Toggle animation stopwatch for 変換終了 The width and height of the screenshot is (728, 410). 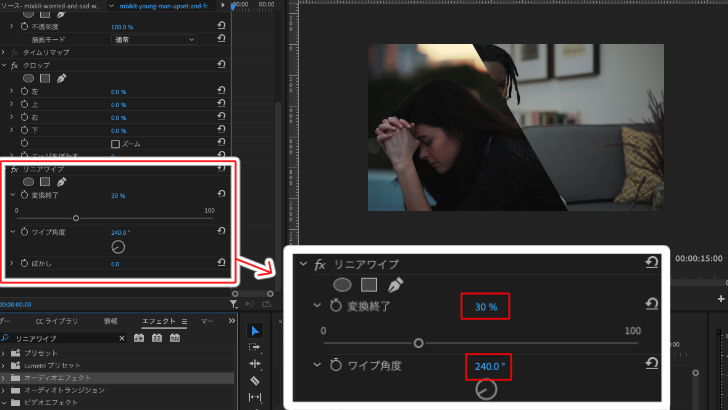click(25, 195)
